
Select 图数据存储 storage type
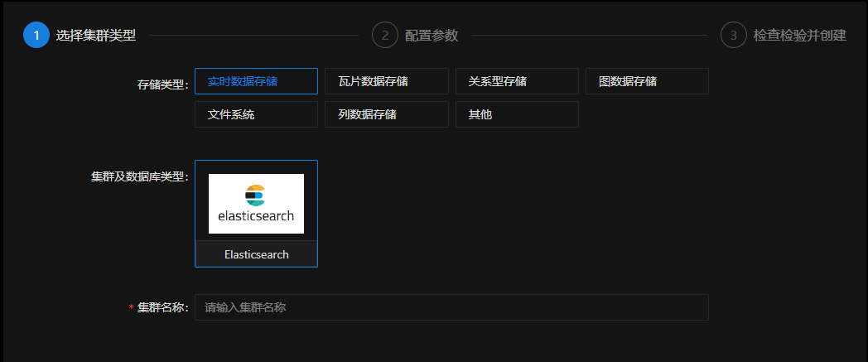point(647,81)
